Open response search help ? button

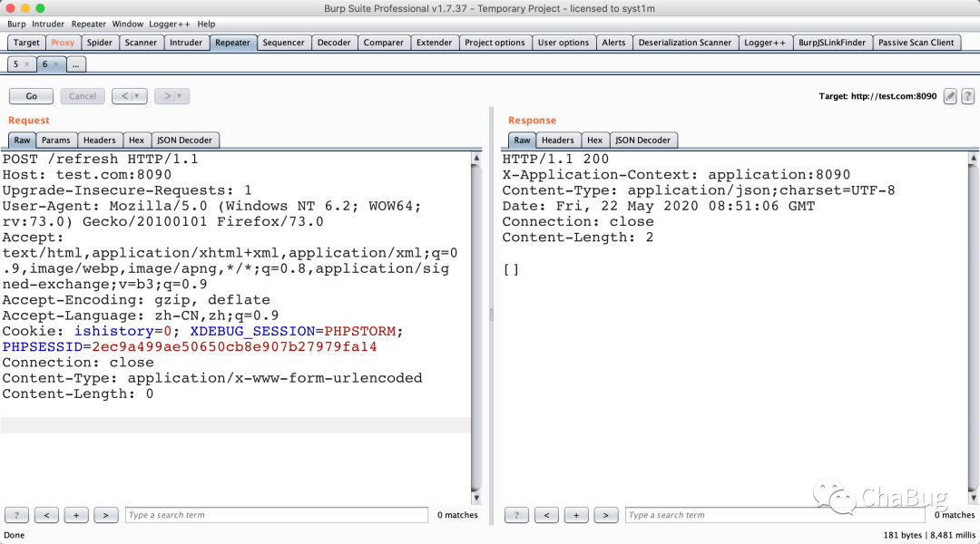point(517,515)
